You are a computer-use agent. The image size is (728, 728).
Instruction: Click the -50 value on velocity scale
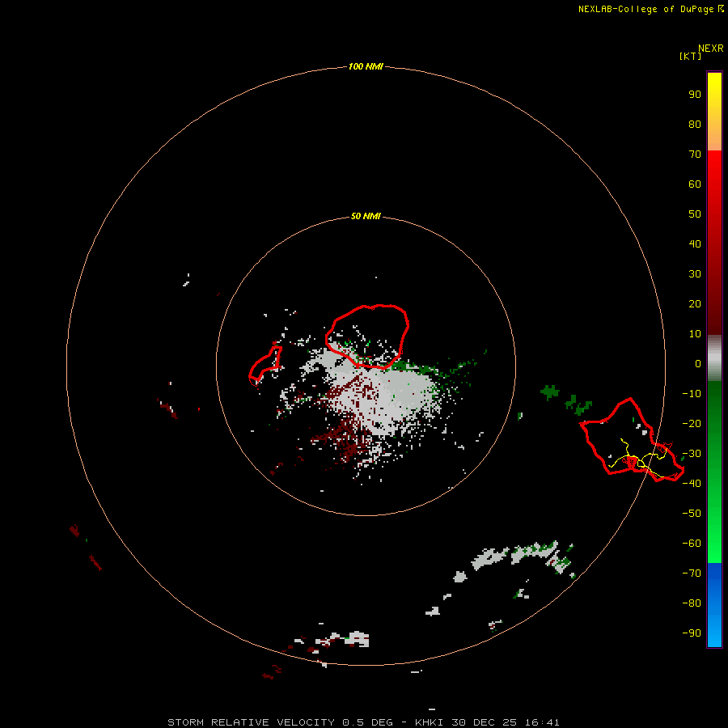click(692, 513)
